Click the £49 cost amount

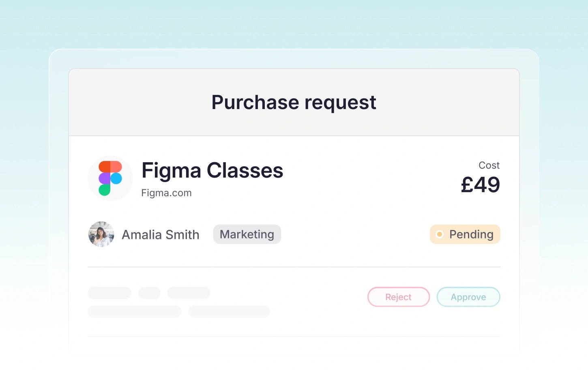[481, 185]
